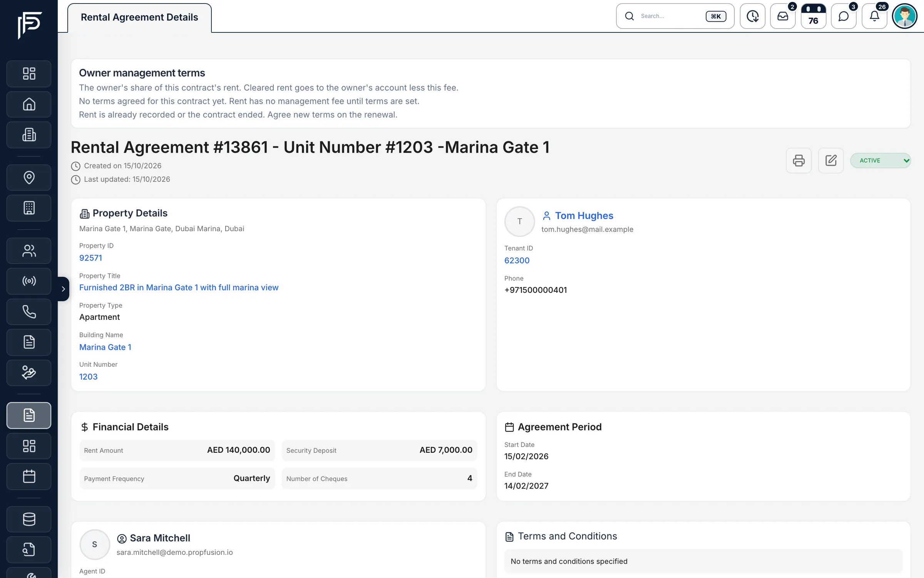Open chat messages icon
The width and height of the screenshot is (924, 578).
point(844,16)
